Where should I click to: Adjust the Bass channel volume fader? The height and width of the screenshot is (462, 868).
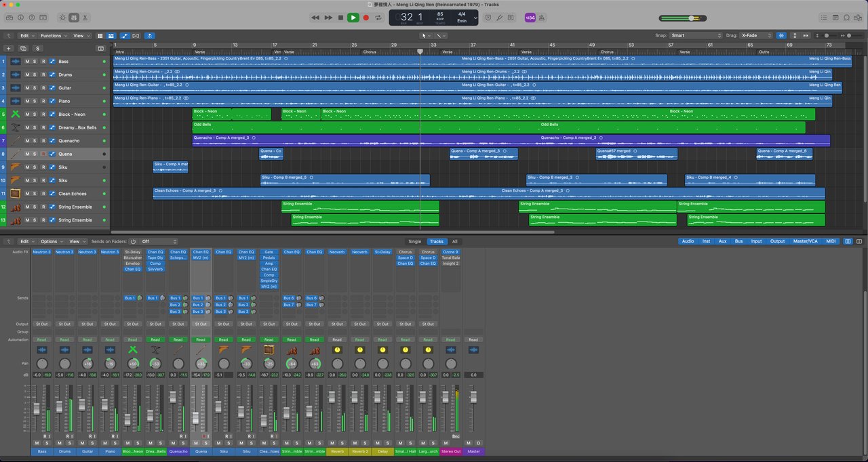click(x=37, y=408)
